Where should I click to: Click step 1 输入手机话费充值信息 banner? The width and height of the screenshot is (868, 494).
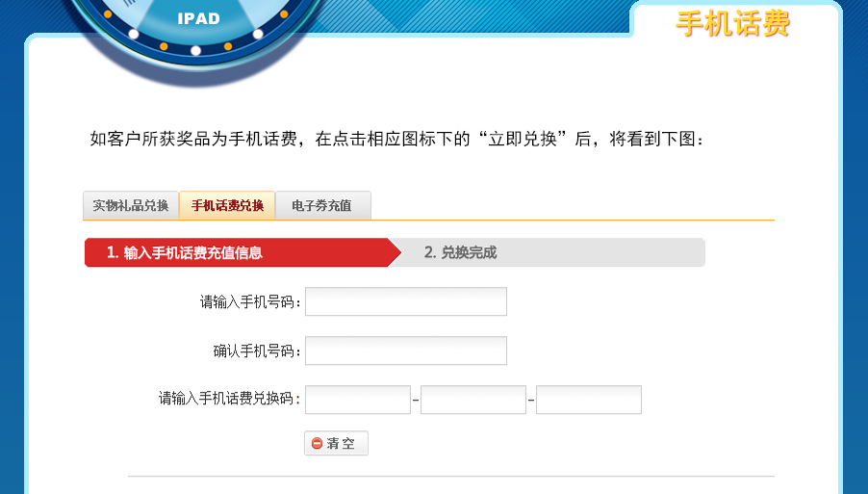click(x=235, y=253)
